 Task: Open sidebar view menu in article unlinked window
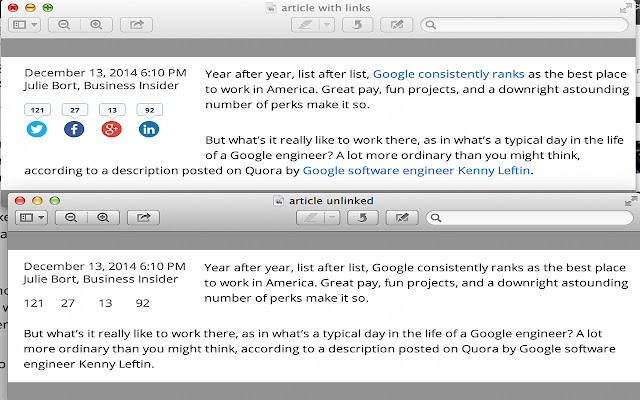[31, 218]
